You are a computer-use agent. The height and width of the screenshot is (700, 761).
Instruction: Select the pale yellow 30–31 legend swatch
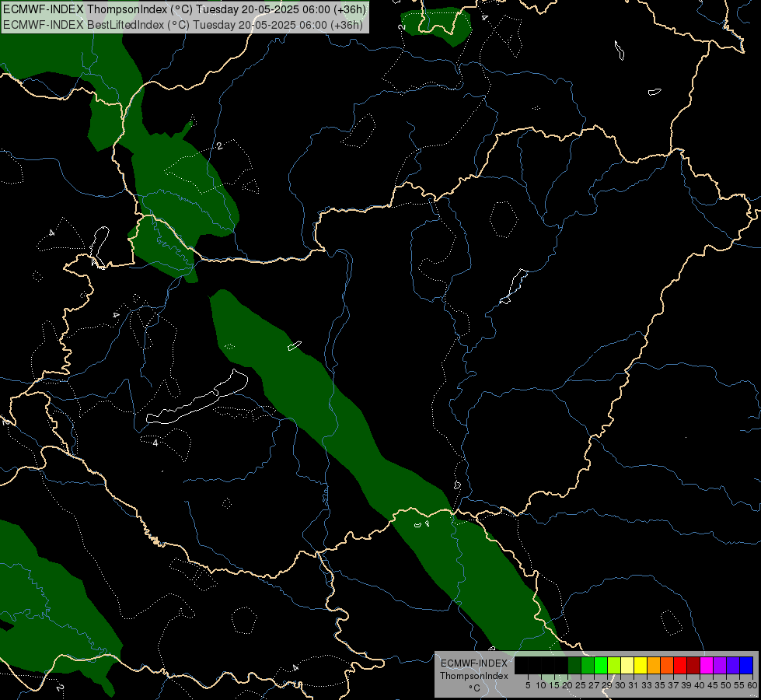point(627,666)
